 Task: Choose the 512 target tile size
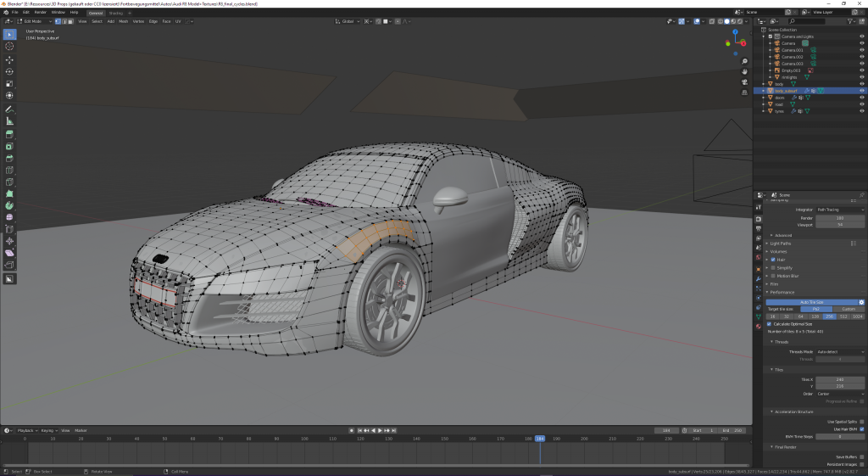[x=844, y=316]
